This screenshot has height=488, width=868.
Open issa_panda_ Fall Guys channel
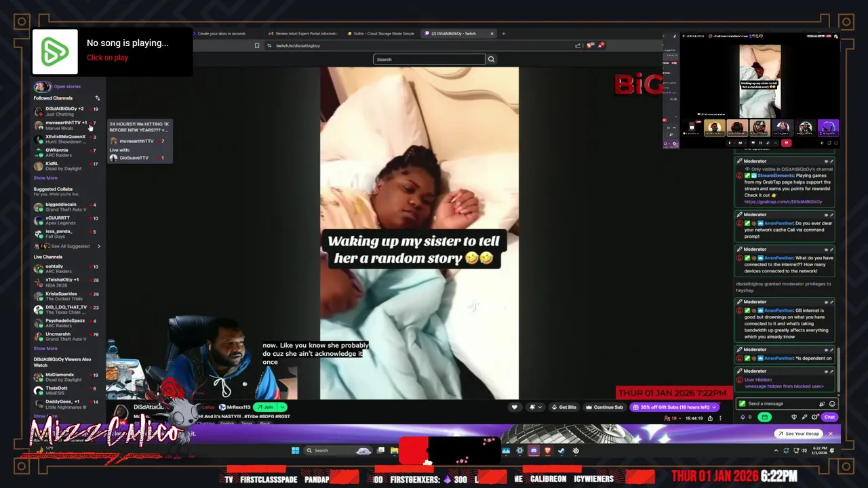[x=66, y=234]
